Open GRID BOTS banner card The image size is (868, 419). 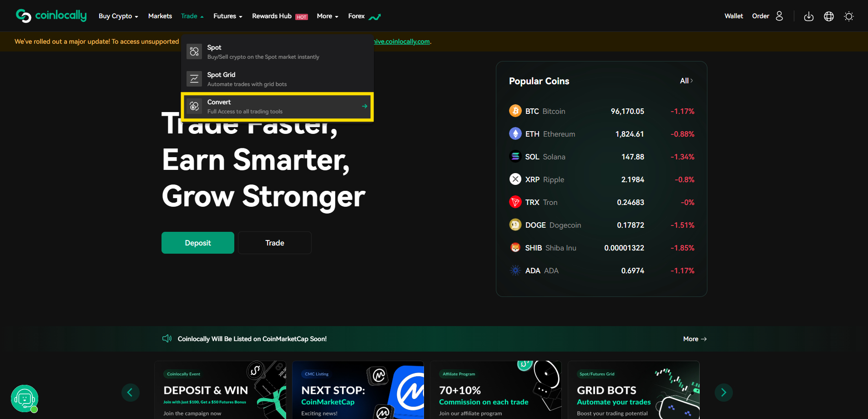click(x=634, y=390)
